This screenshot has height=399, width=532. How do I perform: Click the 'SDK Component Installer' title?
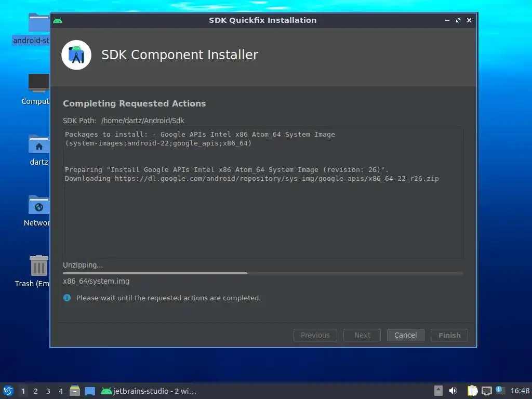[180, 55]
